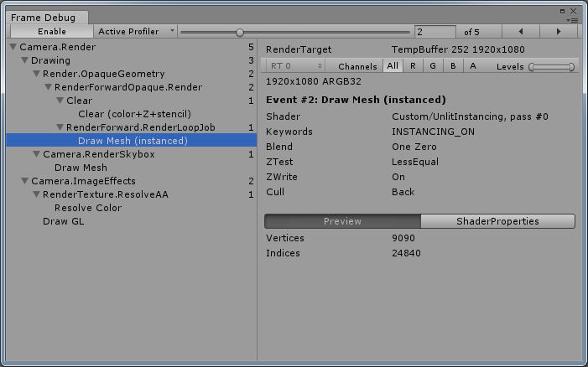Select the Frame Debug window tab
Screen dimensions: 588x367
43,17
